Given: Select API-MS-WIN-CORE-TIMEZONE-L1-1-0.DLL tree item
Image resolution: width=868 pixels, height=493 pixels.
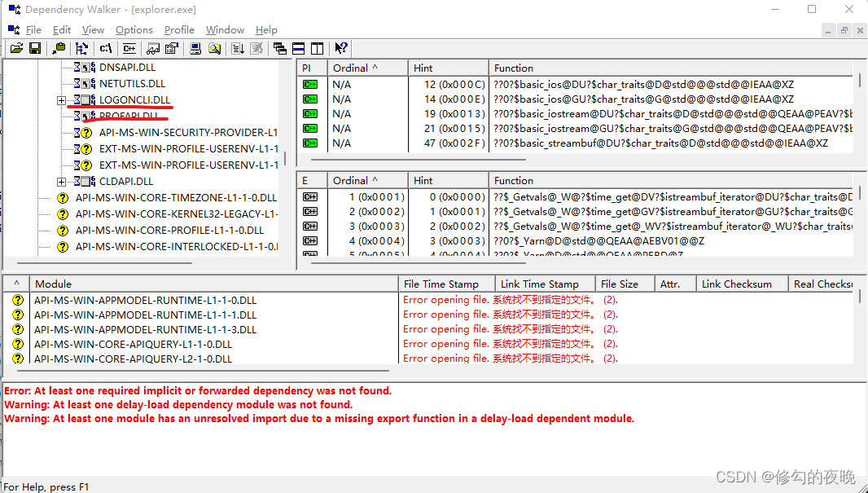Looking at the screenshot, I should tap(176, 198).
